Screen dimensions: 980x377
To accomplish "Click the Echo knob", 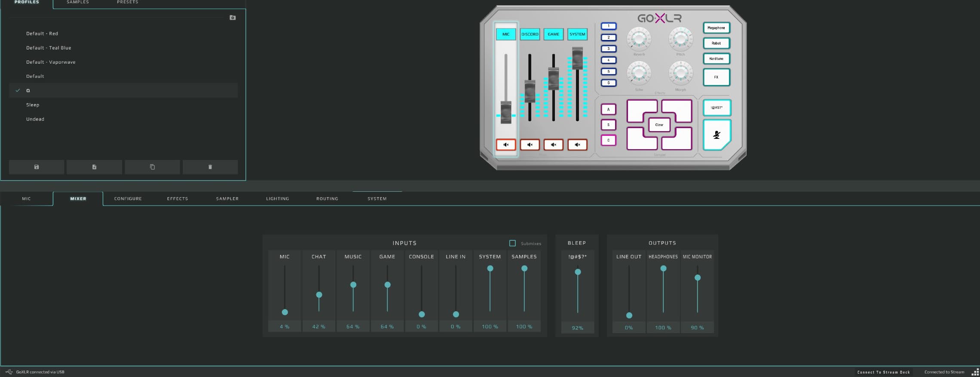I will tap(639, 73).
